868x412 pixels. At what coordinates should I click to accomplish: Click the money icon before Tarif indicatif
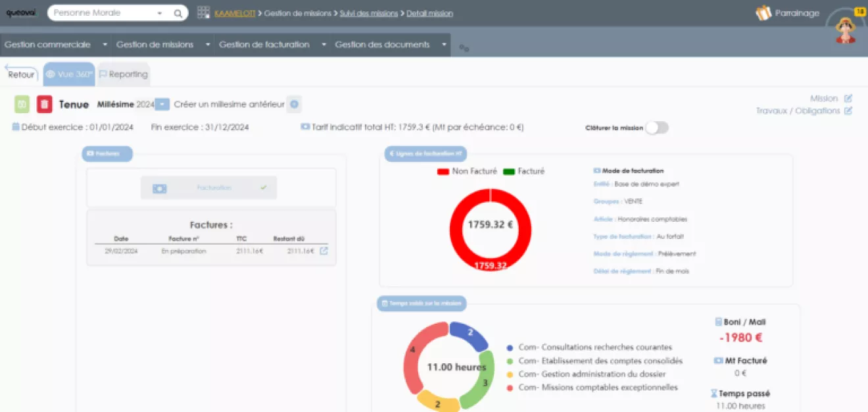coord(305,127)
